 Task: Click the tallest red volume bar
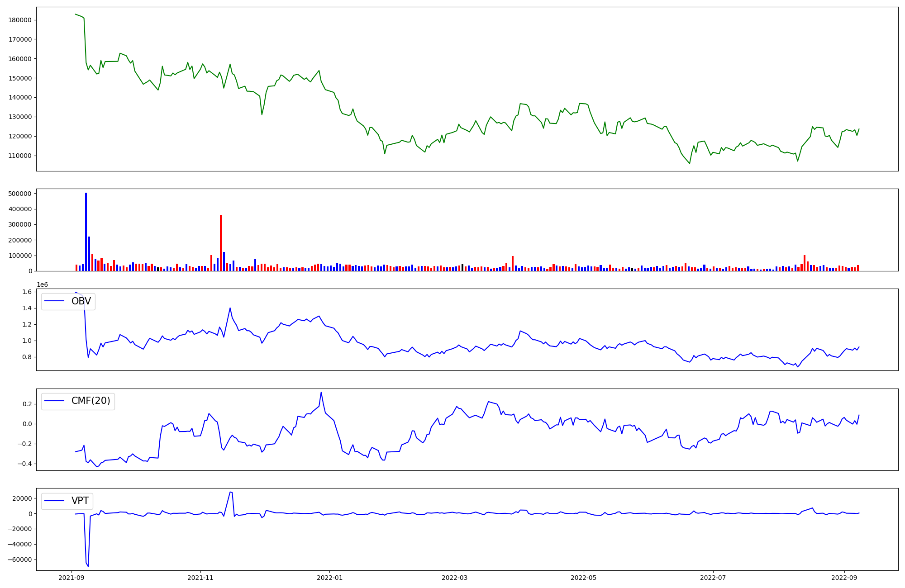pyautogui.click(x=221, y=243)
